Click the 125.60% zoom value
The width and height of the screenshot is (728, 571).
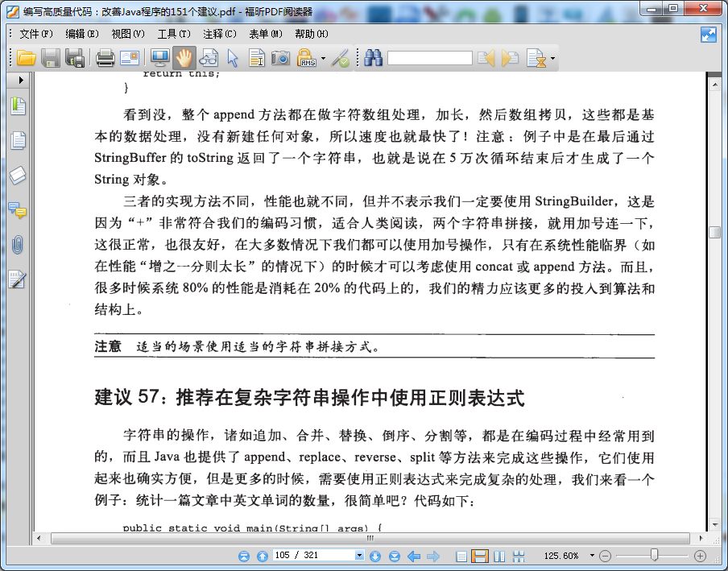561,556
